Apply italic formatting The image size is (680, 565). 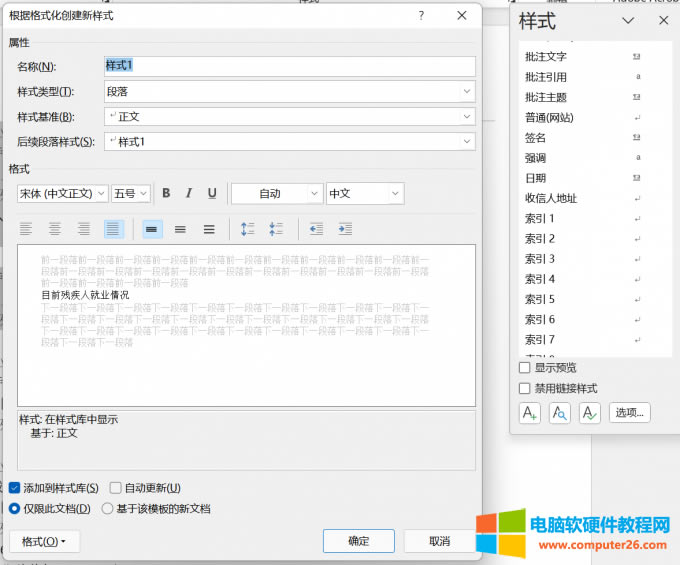[x=188, y=193]
